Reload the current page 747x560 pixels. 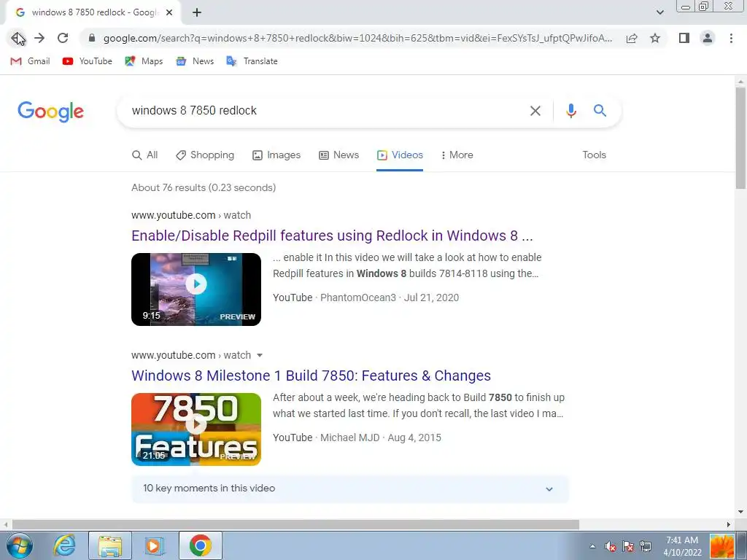63,38
